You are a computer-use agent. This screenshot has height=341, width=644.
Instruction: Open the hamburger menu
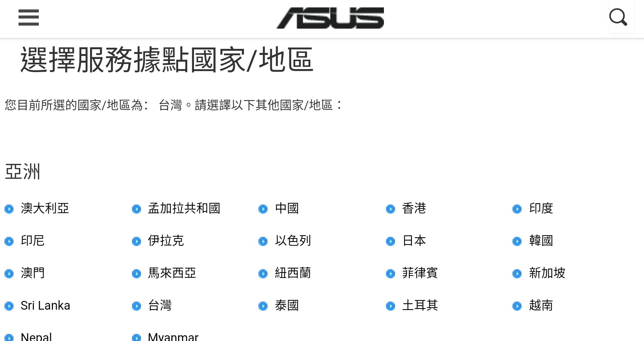pos(29,18)
